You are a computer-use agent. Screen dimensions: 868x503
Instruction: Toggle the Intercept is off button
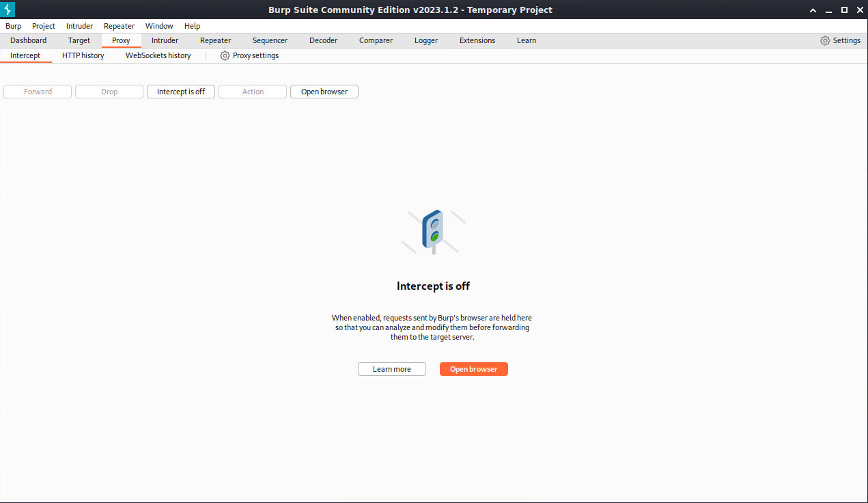click(x=181, y=92)
